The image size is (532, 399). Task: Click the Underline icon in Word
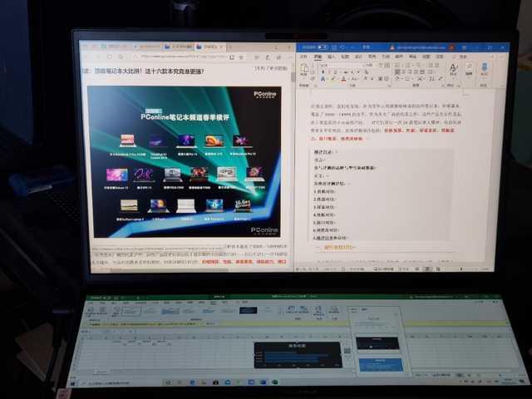tap(335, 72)
